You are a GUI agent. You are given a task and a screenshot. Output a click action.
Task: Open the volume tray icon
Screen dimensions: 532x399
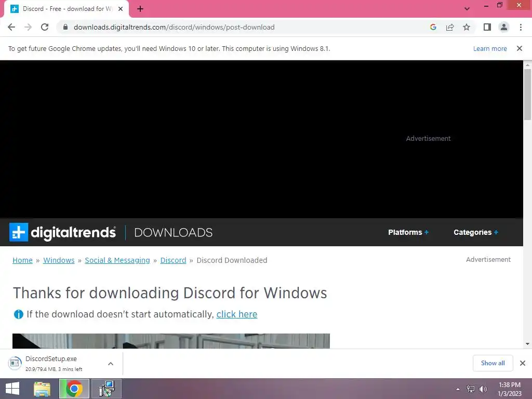click(x=483, y=389)
